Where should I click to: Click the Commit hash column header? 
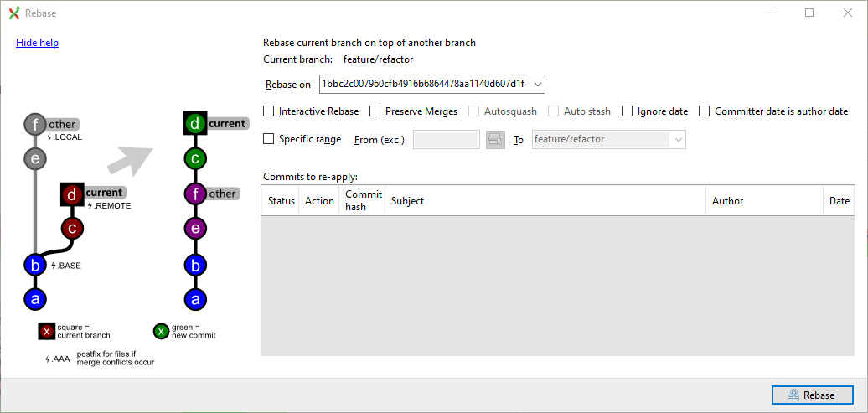pyautogui.click(x=363, y=200)
